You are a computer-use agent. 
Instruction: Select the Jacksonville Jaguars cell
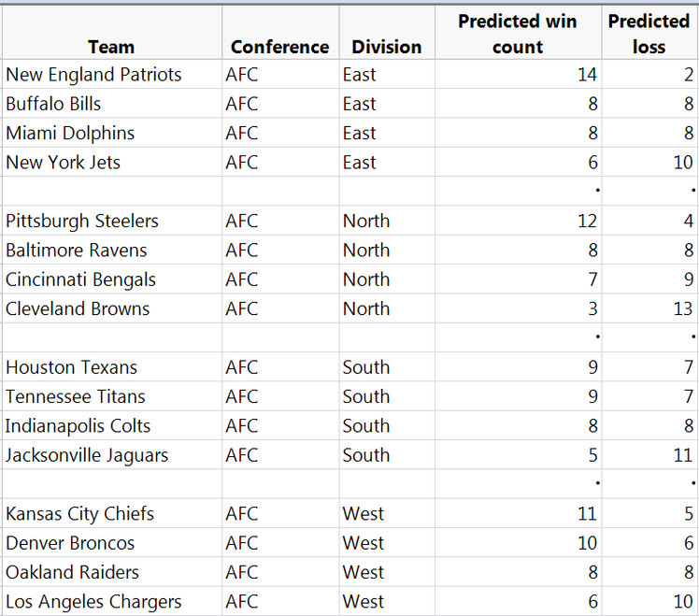point(87,455)
